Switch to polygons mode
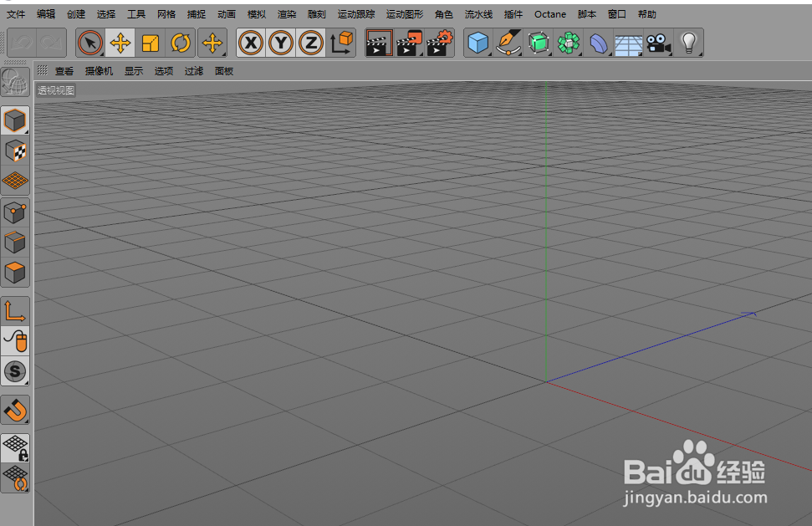 pos(15,273)
